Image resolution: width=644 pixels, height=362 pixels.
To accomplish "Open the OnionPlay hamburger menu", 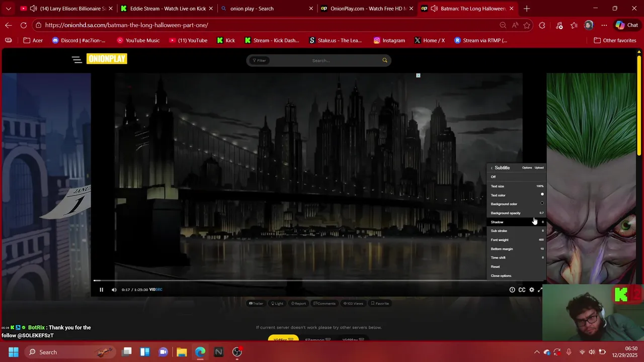I will pyautogui.click(x=76, y=59).
